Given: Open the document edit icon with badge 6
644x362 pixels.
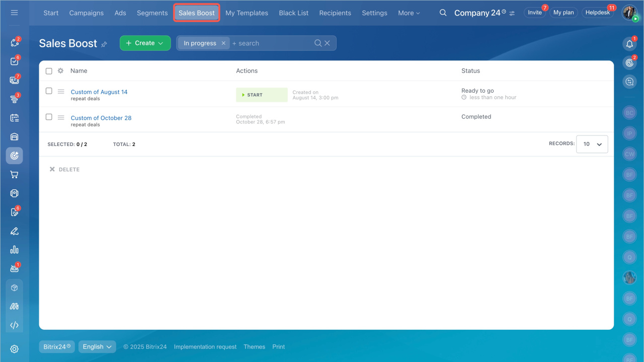Looking at the screenshot, I should tap(14, 212).
